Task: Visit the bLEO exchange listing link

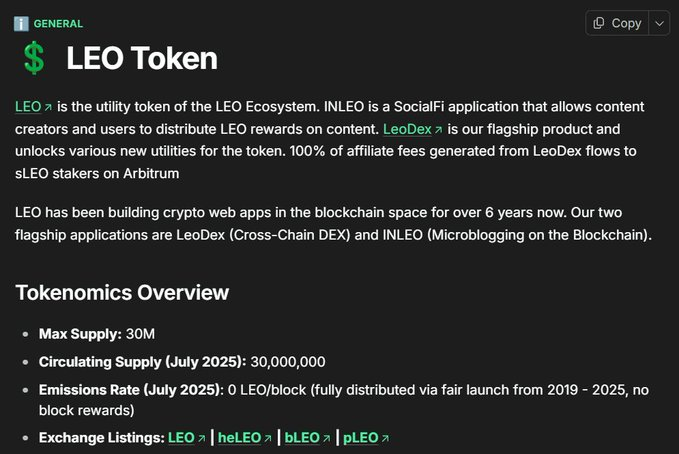Action: (x=302, y=438)
